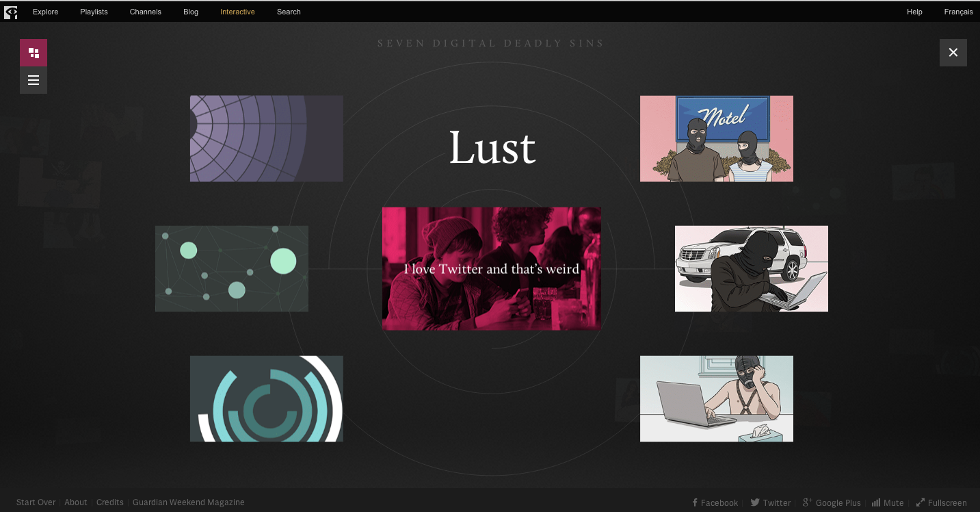Select the Interactive menu item

point(237,12)
